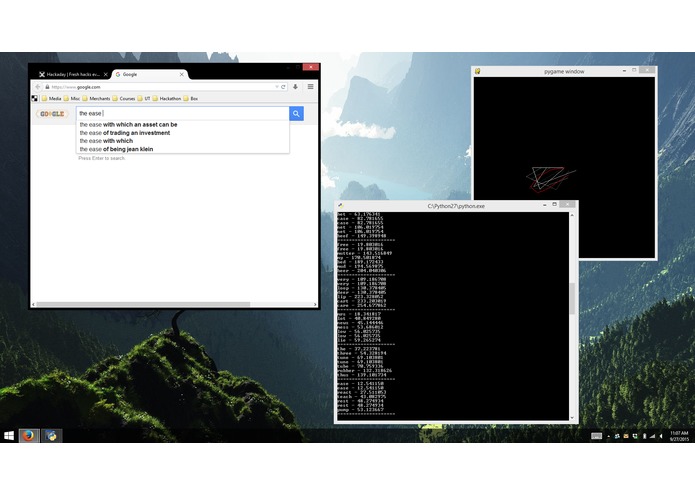The height and width of the screenshot is (494, 695).
Task: Open the Courses bookmarks folder
Action: click(x=124, y=98)
